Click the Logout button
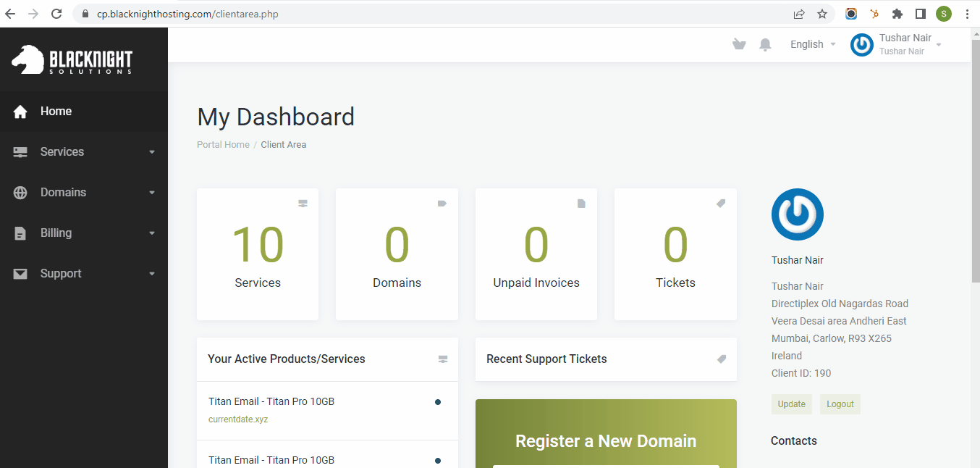The height and width of the screenshot is (468, 980). pos(840,404)
